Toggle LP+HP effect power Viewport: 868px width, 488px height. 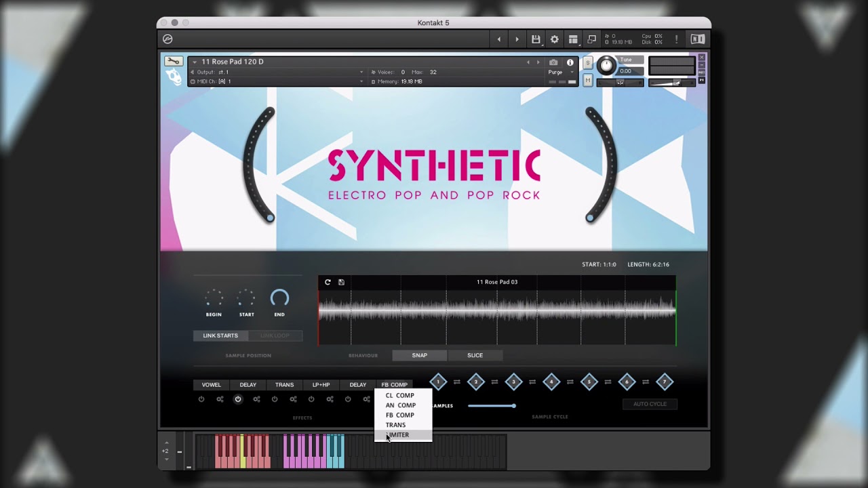pos(311,399)
